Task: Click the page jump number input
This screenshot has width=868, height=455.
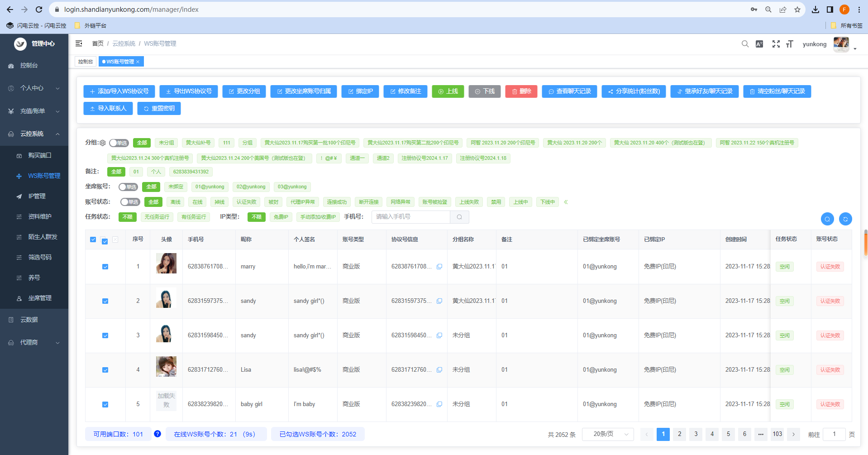Action: coord(834,434)
